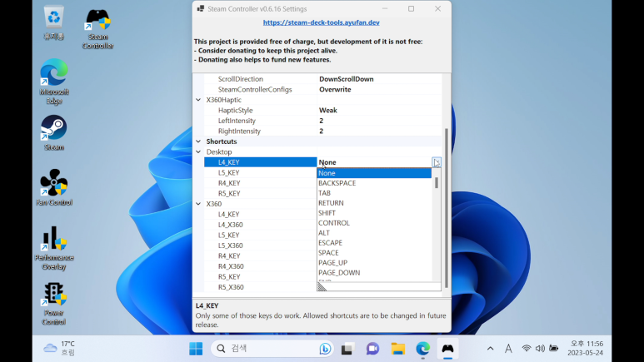Open the weather widget showing 17°C

pyautogui.click(x=59, y=348)
